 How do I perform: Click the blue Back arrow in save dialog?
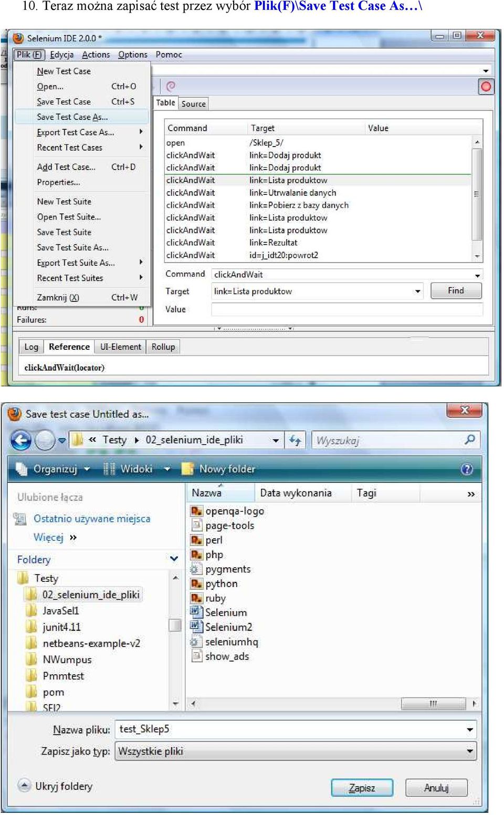(21, 440)
